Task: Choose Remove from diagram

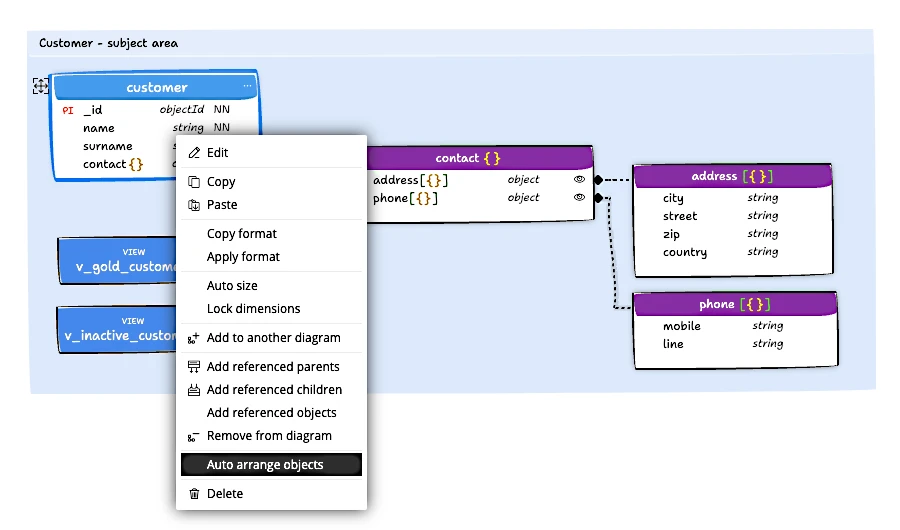Action: 271,436
